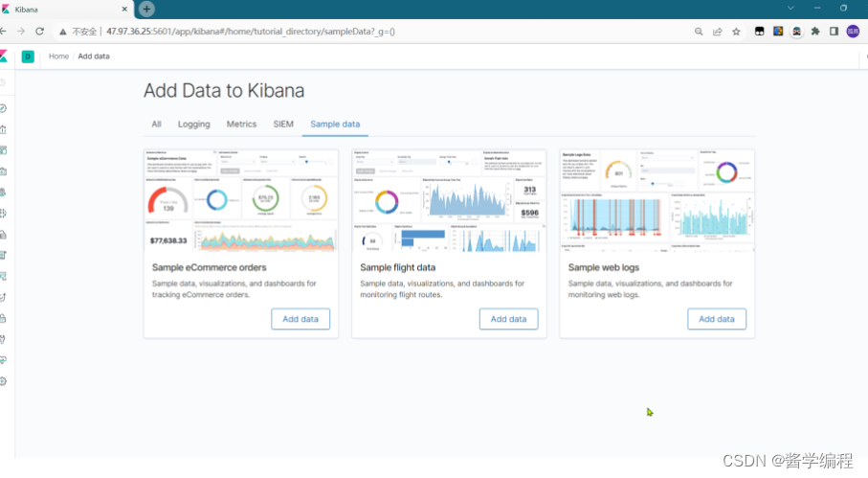Go to Home breadcrumb link
Screen dimensions: 868x478
tap(58, 57)
